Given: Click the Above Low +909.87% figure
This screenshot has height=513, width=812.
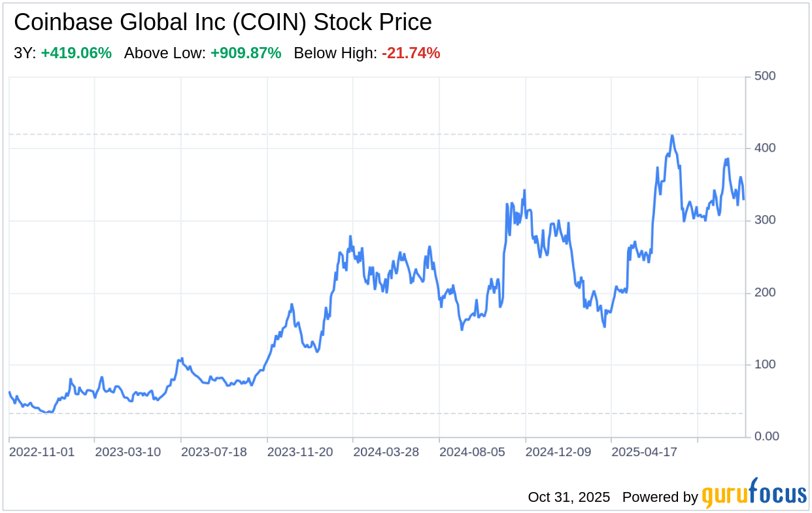Looking at the screenshot, I should (246, 54).
